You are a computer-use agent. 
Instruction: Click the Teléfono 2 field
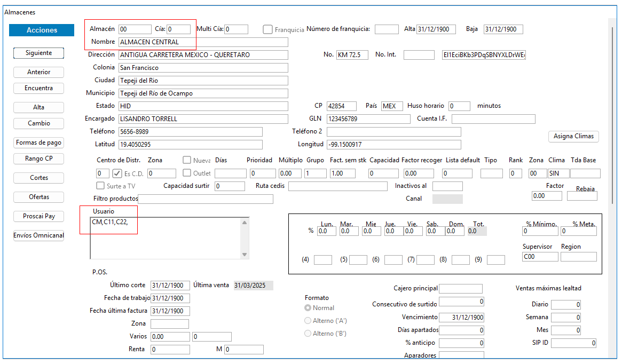coord(394,132)
